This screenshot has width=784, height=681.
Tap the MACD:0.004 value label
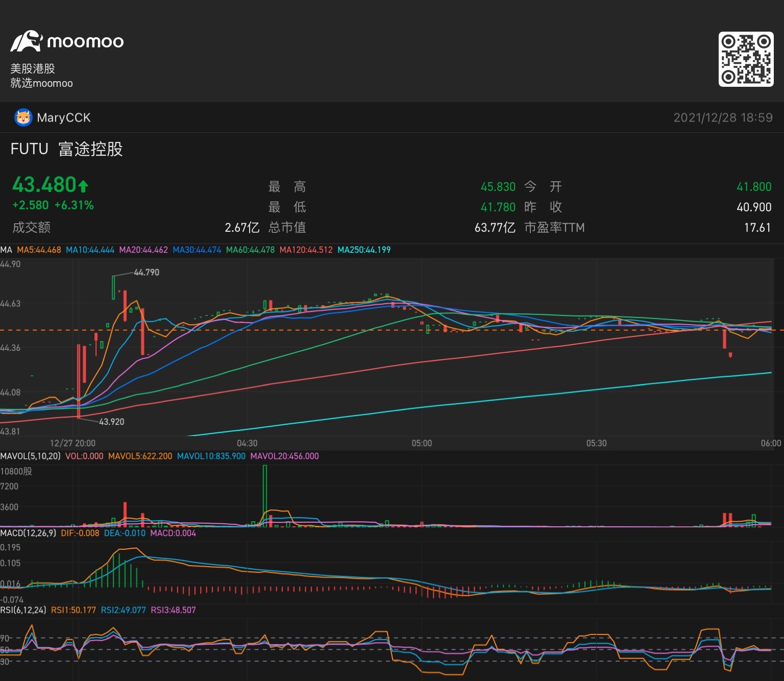coord(173,533)
